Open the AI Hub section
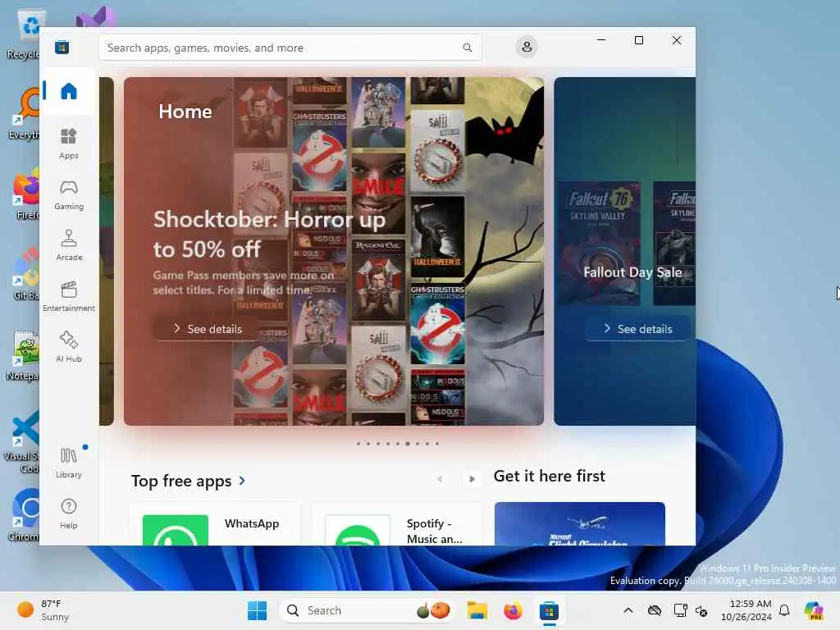Viewport: 840px width, 630px height. click(x=69, y=347)
